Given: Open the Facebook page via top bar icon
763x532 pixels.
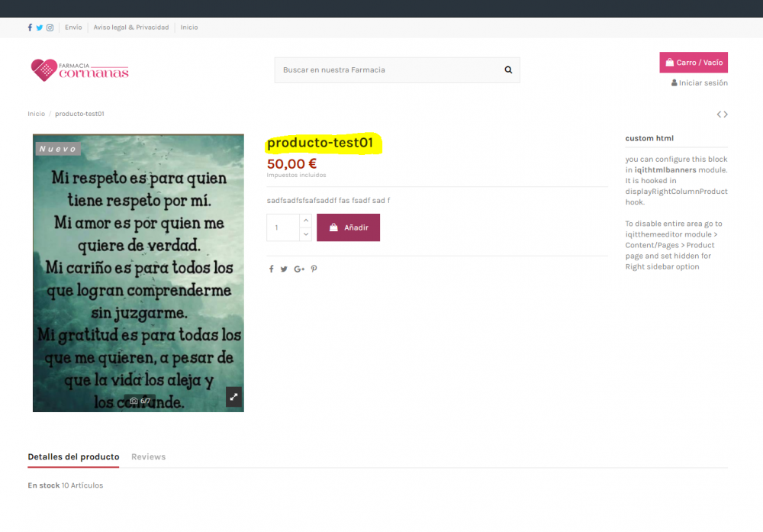Looking at the screenshot, I should [x=29, y=27].
